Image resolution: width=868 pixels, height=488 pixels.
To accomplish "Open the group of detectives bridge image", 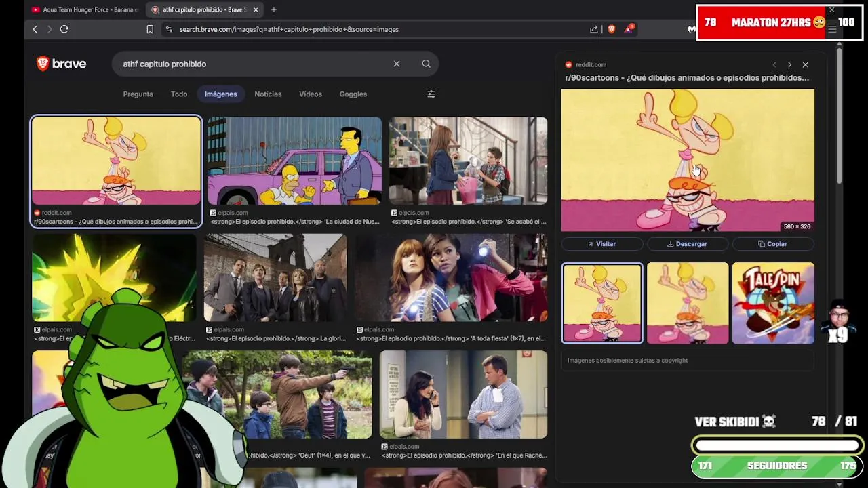I will coord(275,277).
